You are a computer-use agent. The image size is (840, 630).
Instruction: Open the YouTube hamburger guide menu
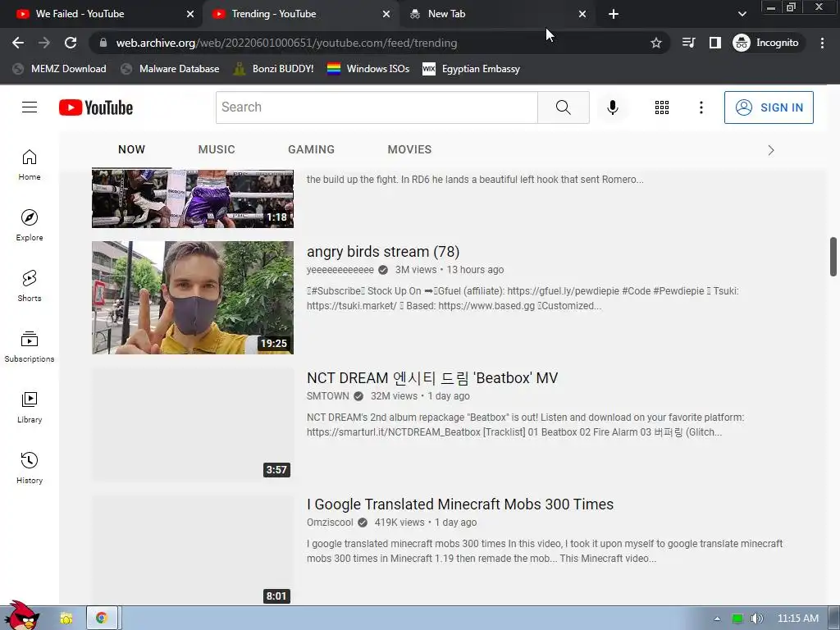coord(30,107)
